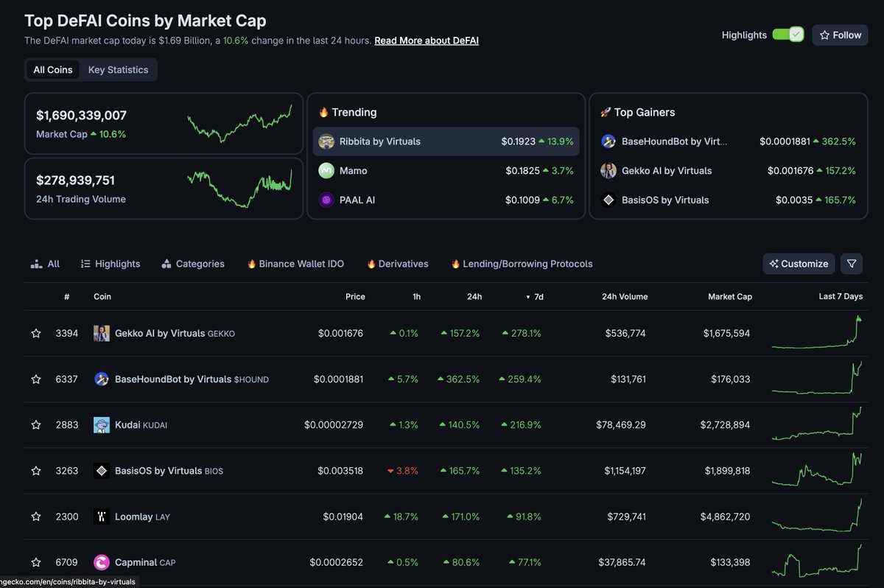Viewport: 884px width, 588px height.
Task: Open Binance Wallet IDO category
Action: (x=295, y=264)
